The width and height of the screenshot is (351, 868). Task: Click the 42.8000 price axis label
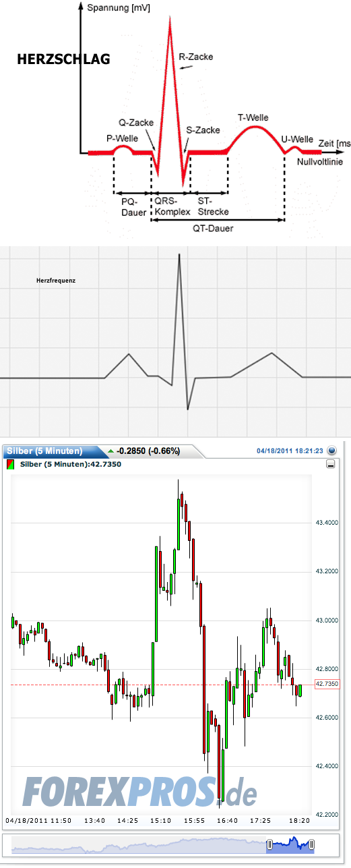327,668
